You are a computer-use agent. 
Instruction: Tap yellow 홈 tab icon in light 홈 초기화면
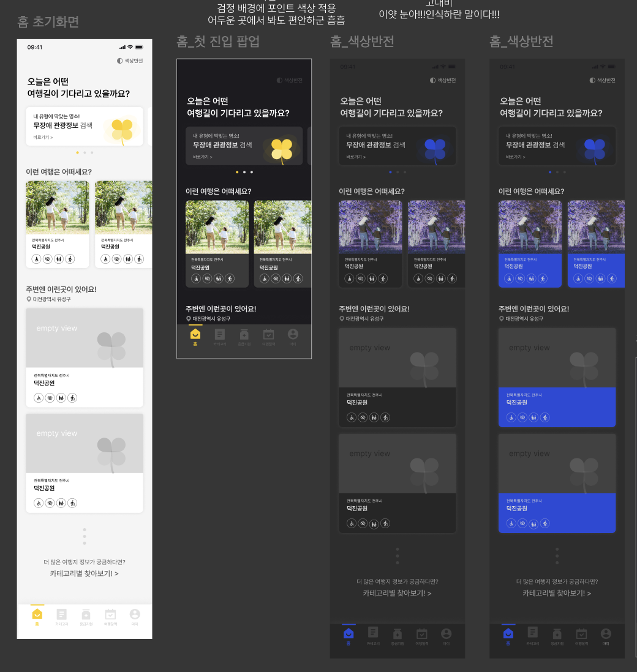(37, 614)
